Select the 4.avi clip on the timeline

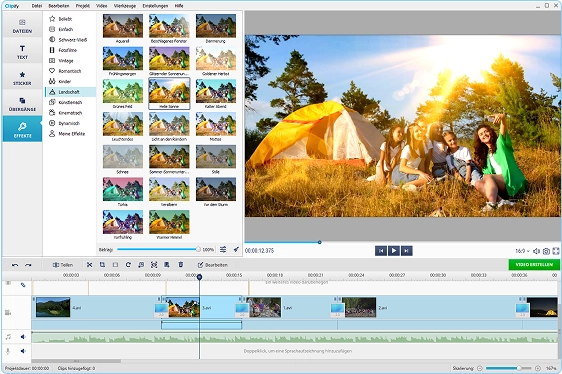point(96,308)
